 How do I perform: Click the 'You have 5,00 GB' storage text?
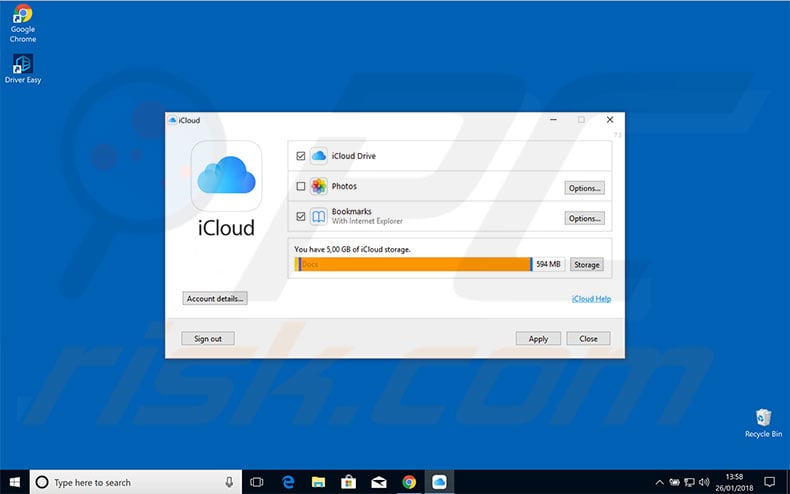coord(352,249)
